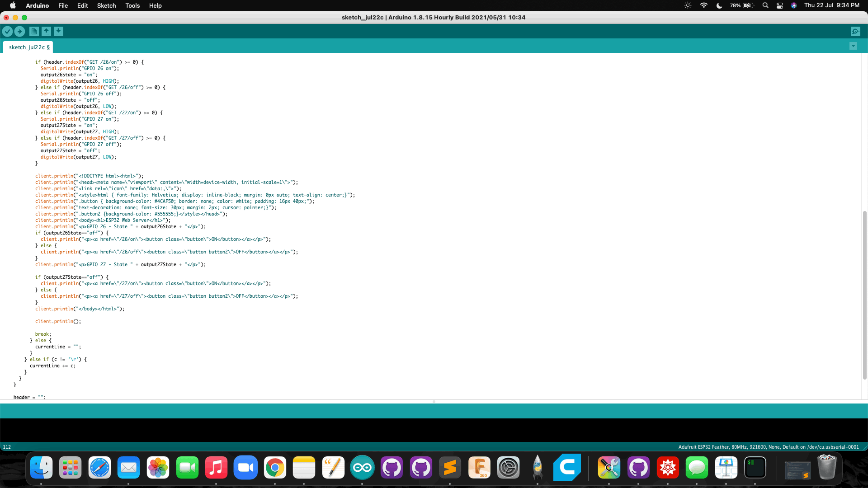Create a new sketch with the New icon
This screenshot has height=488, width=868.
pos(34,31)
